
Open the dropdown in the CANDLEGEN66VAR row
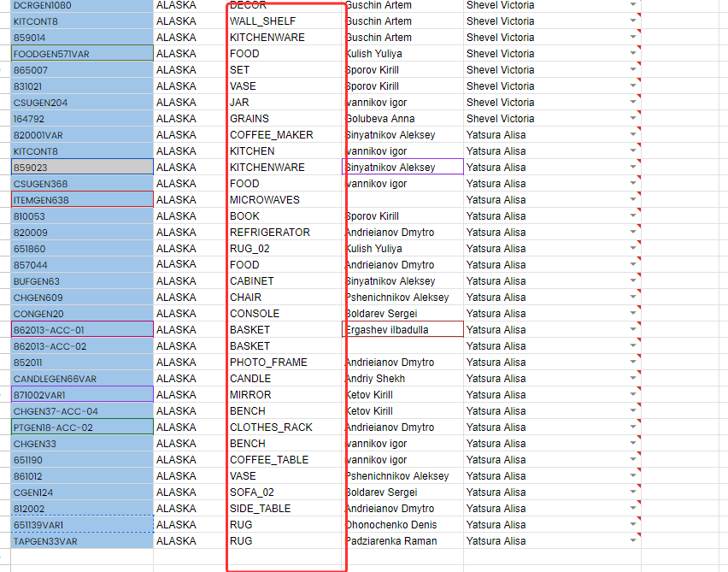pyautogui.click(x=633, y=378)
